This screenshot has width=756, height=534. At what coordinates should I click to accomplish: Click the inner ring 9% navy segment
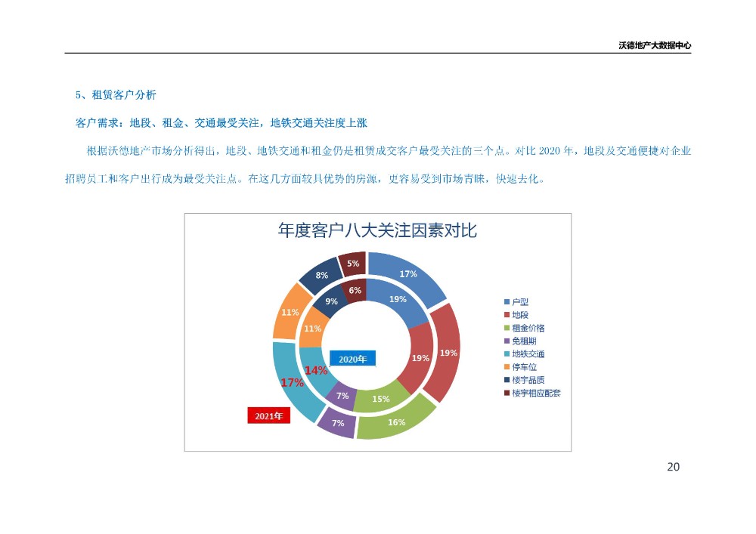click(331, 301)
